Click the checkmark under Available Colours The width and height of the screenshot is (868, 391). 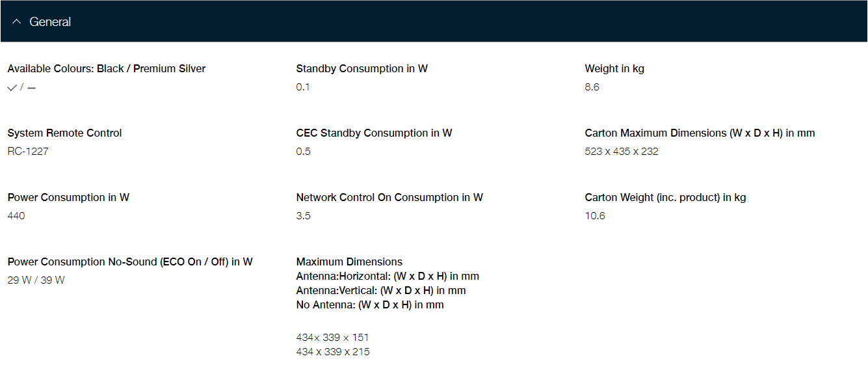tap(12, 88)
